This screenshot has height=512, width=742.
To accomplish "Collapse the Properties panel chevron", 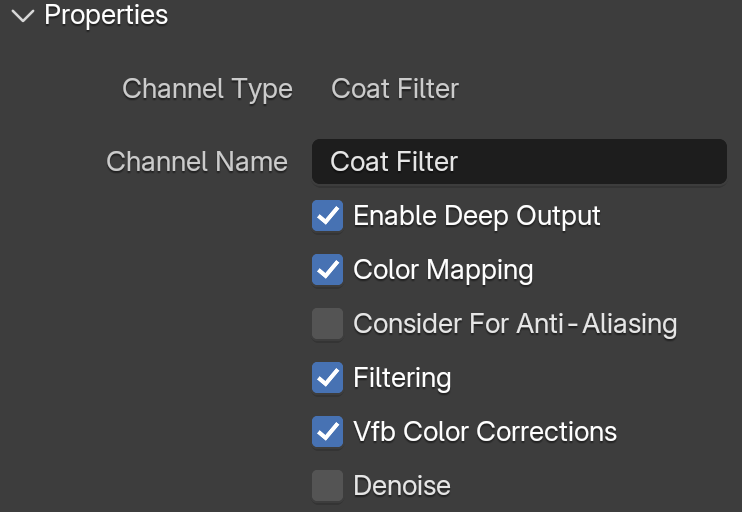I will point(23,16).
